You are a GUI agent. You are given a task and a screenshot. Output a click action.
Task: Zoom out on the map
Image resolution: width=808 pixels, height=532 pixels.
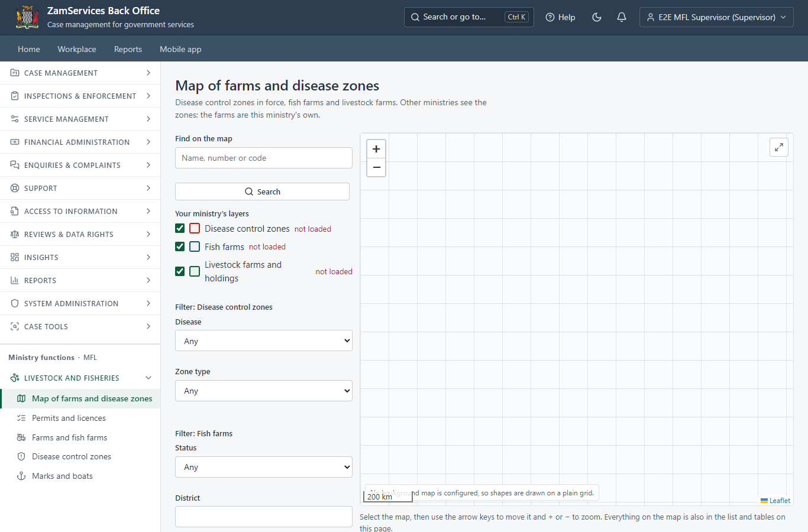(376, 167)
